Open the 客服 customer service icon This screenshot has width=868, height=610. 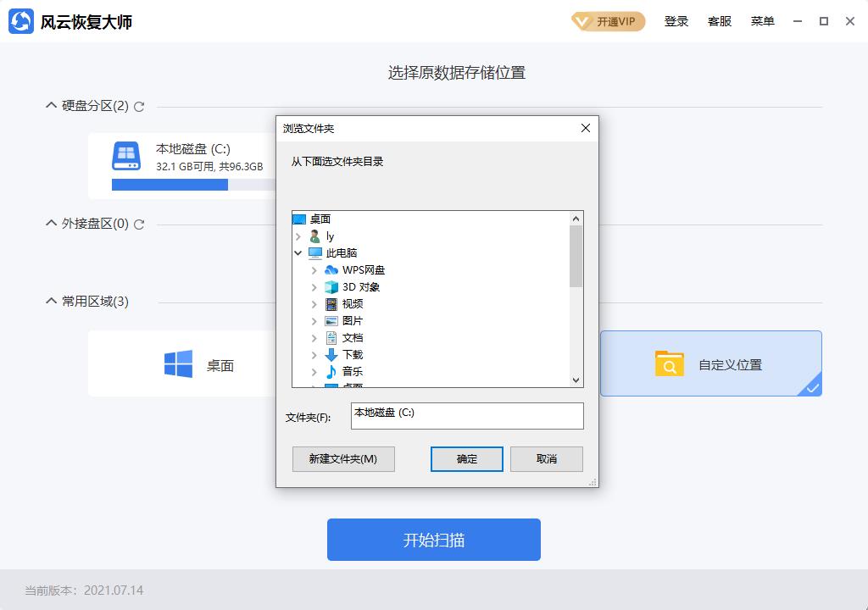tap(721, 21)
